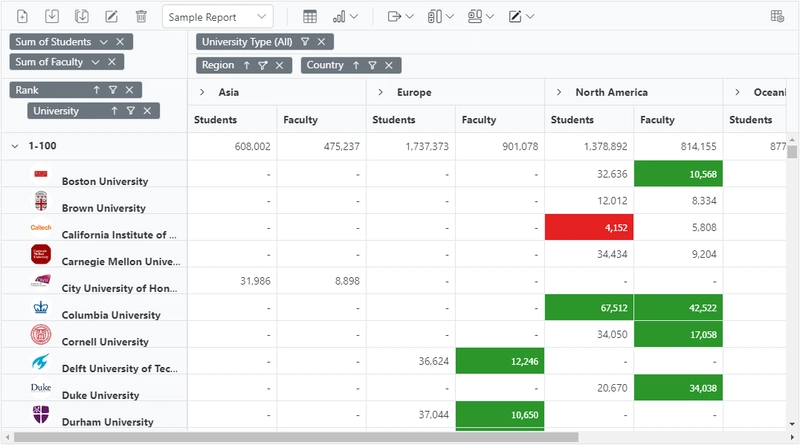
Task: Filter the University Type field
Action: point(305,42)
